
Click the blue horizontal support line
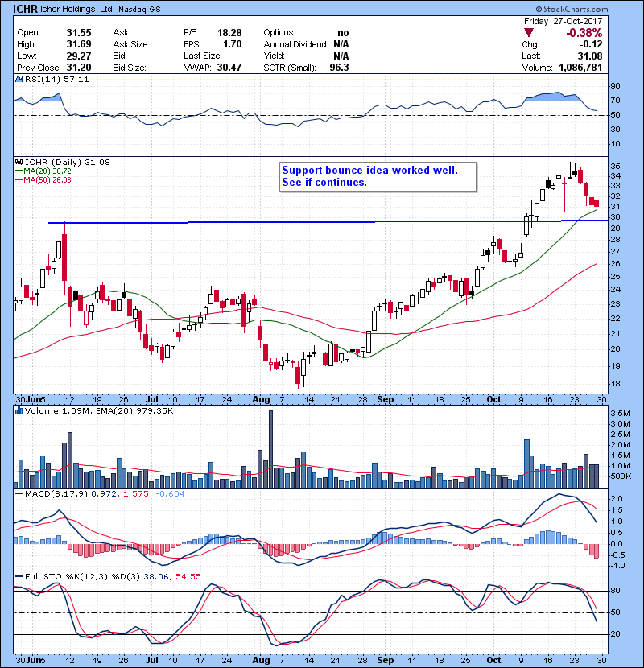pyautogui.click(x=328, y=222)
